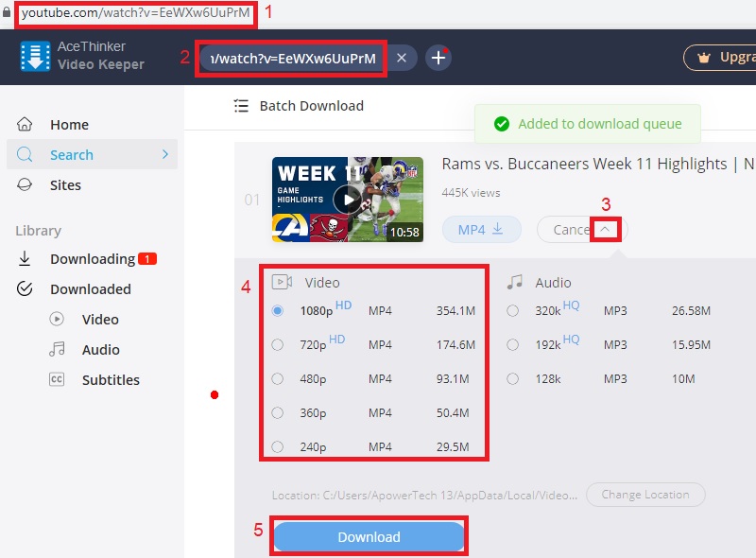Click the 26.58M file size value
Image resolution: width=756 pixels, height=558 pixels.
point(691,310)
